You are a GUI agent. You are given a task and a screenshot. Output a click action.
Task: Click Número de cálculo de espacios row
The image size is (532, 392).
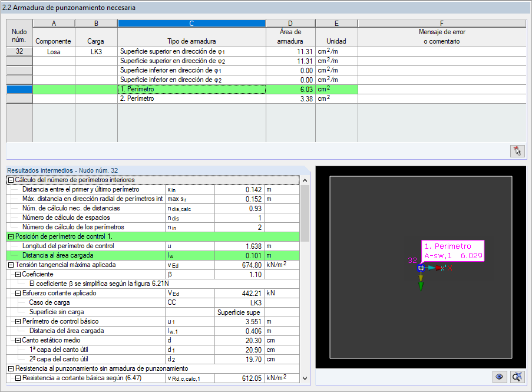click(x=153, y=218)
